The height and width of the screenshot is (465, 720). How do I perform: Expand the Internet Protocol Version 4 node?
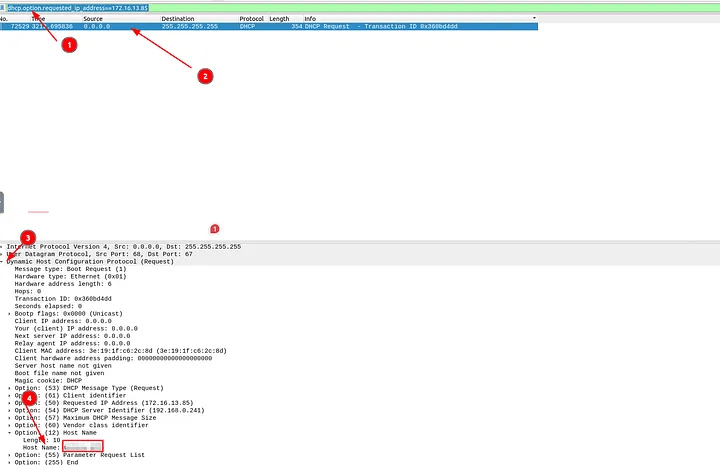click(3, 246)
